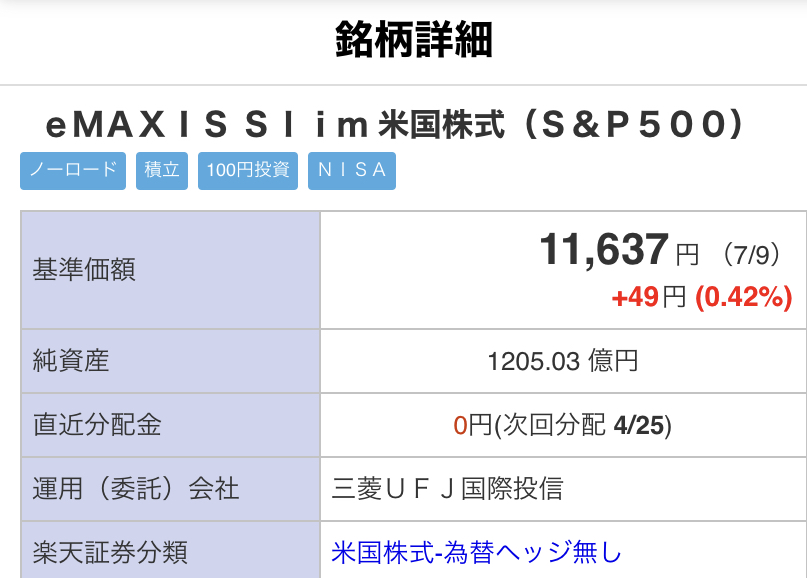Click the 銘柄詳細 page heading
The width and height of the screenshot is (807, 578).
click(x=414, y=40)
